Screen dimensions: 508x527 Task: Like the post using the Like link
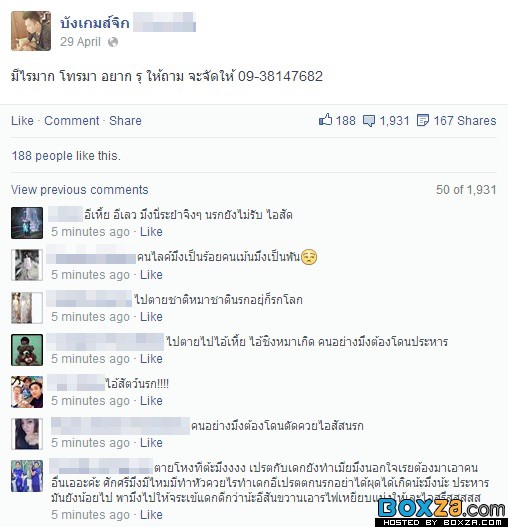click(x=22, y=121)
